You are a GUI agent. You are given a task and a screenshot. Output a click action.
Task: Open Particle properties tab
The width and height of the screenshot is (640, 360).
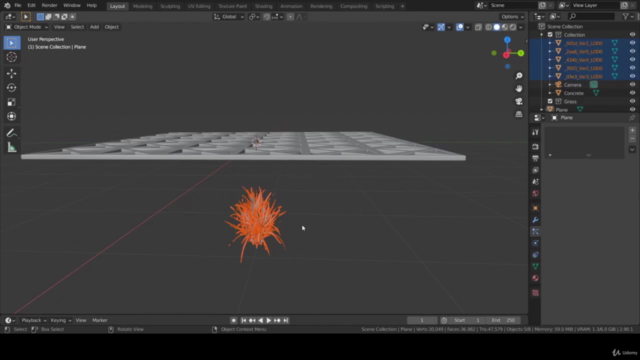coord(536,231)
